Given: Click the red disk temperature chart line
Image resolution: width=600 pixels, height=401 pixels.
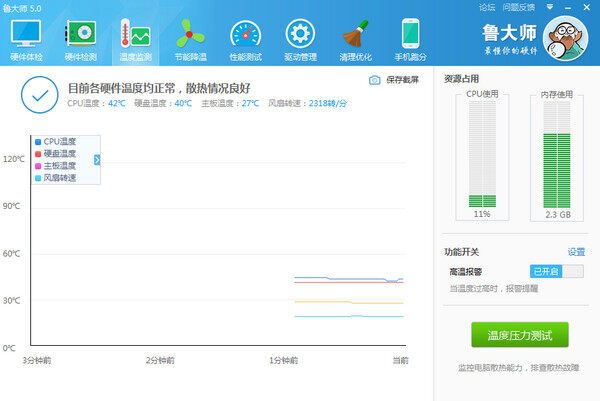Looking at the screenshot, I should coord(349,282).
